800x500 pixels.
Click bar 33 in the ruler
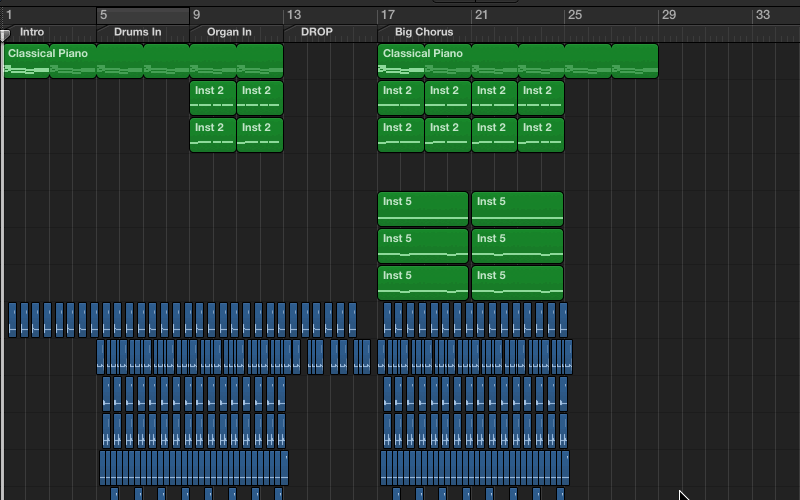pos(763,15)
